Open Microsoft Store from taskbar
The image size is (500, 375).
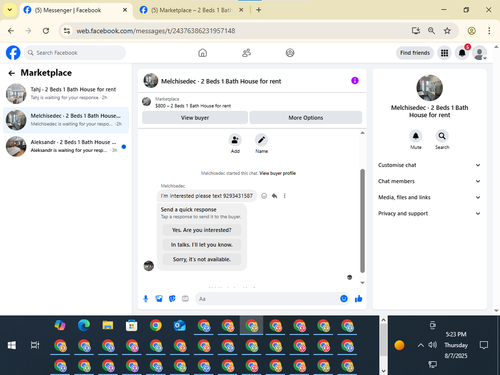point(132,325)
